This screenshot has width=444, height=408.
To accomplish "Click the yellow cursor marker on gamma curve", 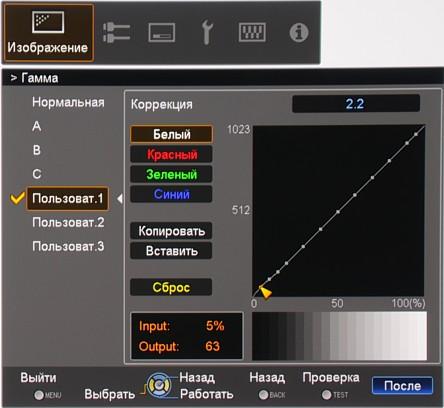I will [265, 291].
